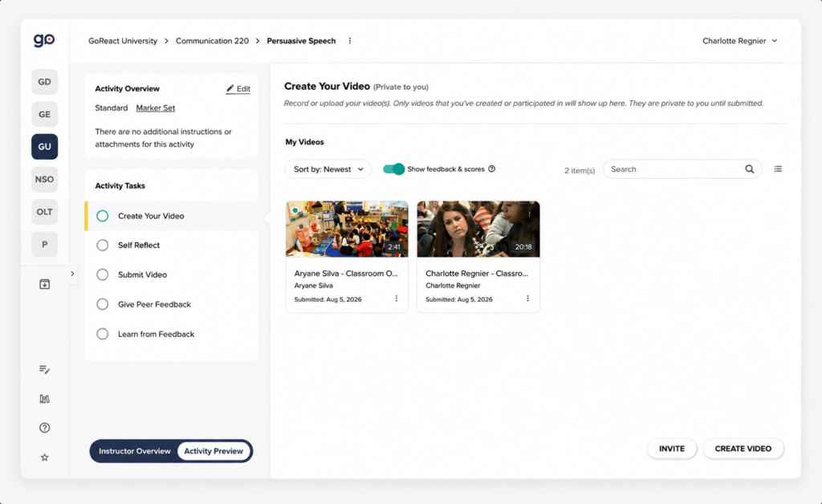The width and height of the screenshot is (822, 504).
Task: Click the star favorites sidebar icon
Action: coord(45,457)
